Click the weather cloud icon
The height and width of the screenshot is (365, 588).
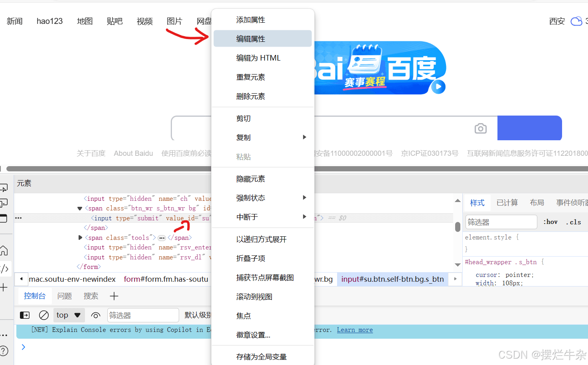(x=576, y=21)
